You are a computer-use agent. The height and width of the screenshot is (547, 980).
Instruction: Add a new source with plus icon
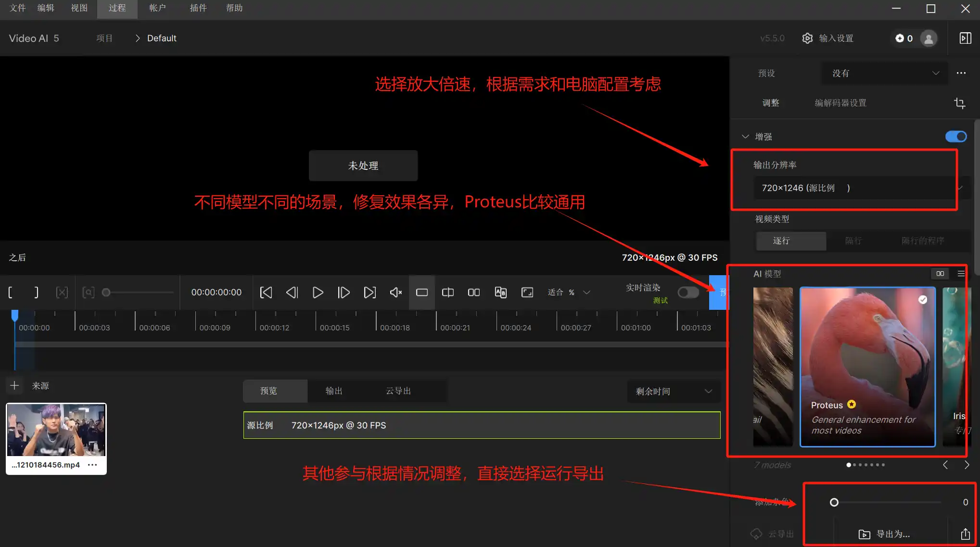14,385
